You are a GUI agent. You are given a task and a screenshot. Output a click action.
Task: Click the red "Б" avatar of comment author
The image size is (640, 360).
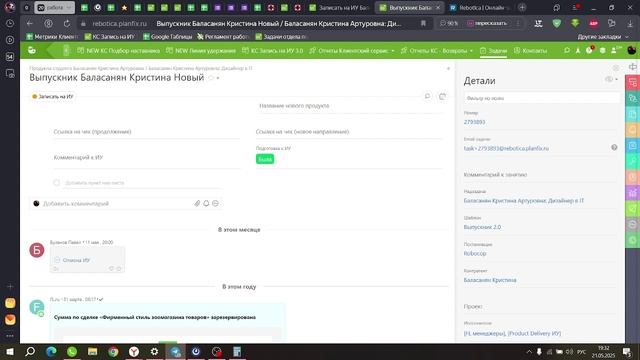pyautogui.click(x=37, y=250)
